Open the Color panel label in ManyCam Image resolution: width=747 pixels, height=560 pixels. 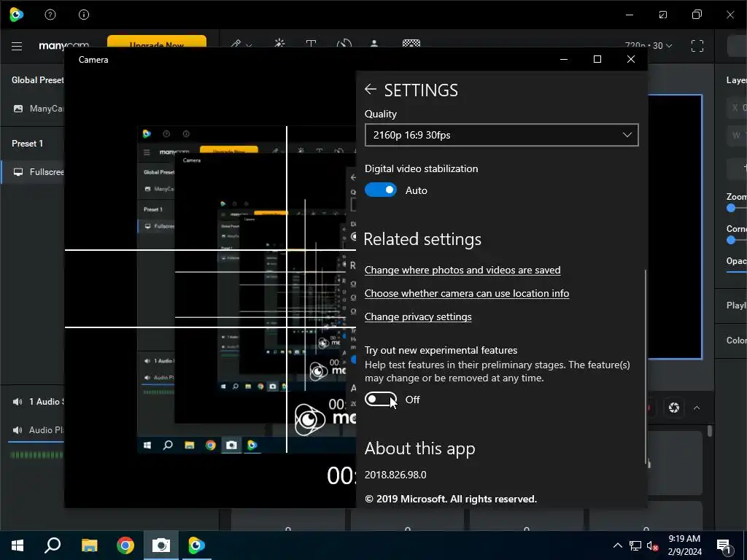tap(737, 341)
